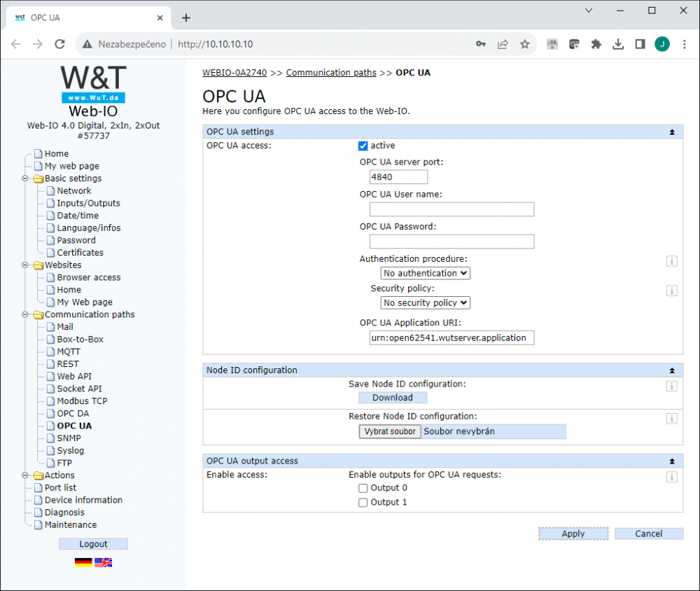Screen dimensions: 700x591
Task: Download the Node ID configuration
Action: [393, 398]
